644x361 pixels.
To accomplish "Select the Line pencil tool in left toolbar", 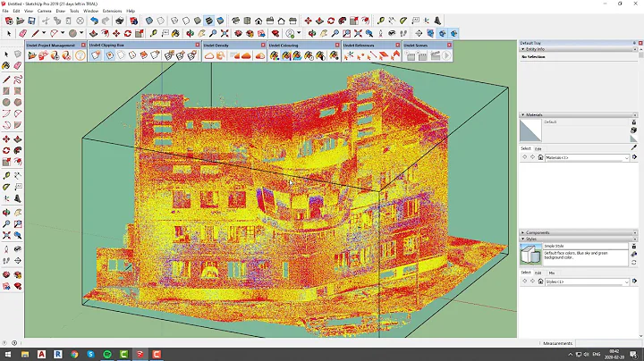I will pos(6,80).
